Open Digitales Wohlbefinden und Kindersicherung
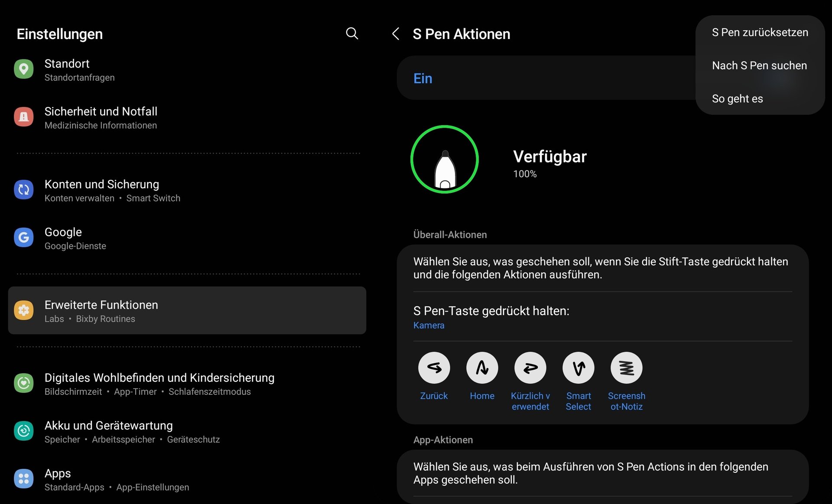 [x=187, y=383]
